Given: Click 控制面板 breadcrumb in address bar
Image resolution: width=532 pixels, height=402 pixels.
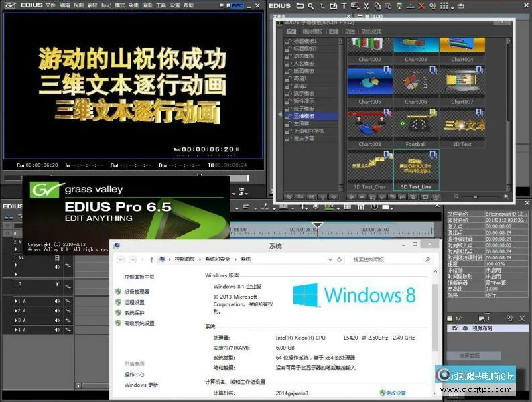Looking at the screenshot, I should 184,259.
